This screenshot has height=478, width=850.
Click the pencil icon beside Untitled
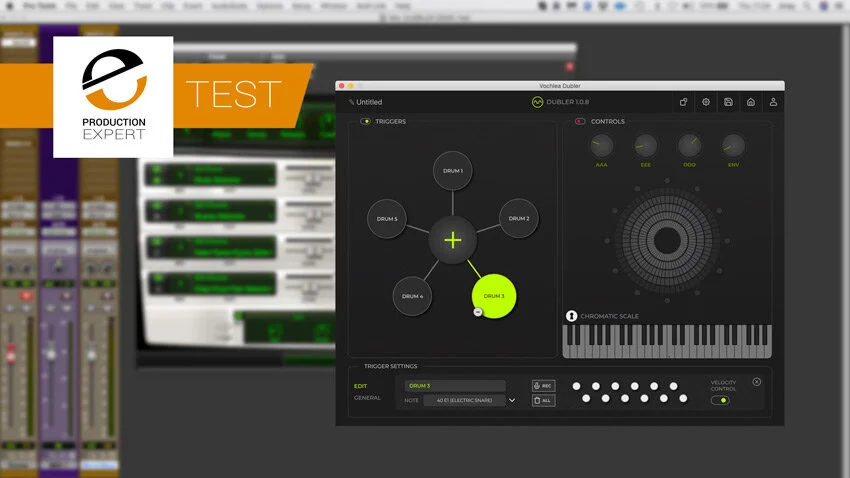[351, 102]
